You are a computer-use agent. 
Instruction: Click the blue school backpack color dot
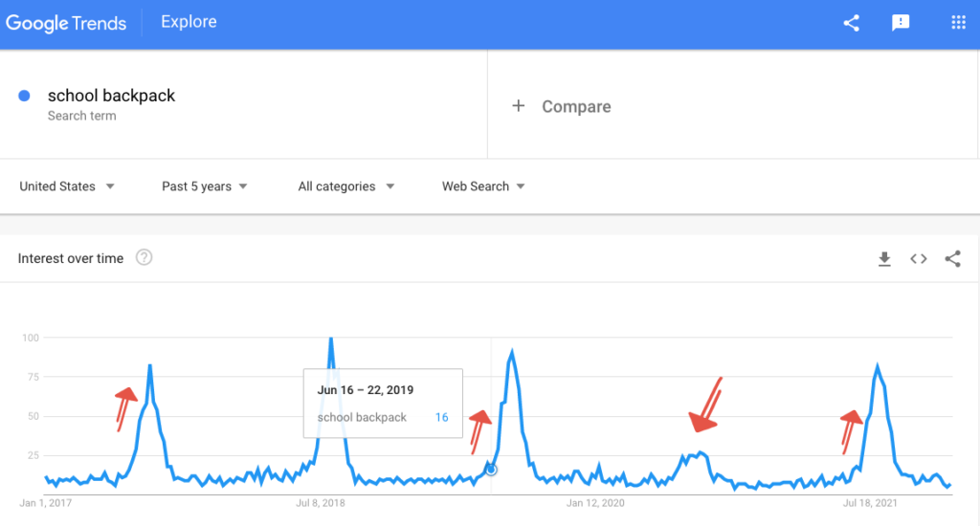[25, 96]
